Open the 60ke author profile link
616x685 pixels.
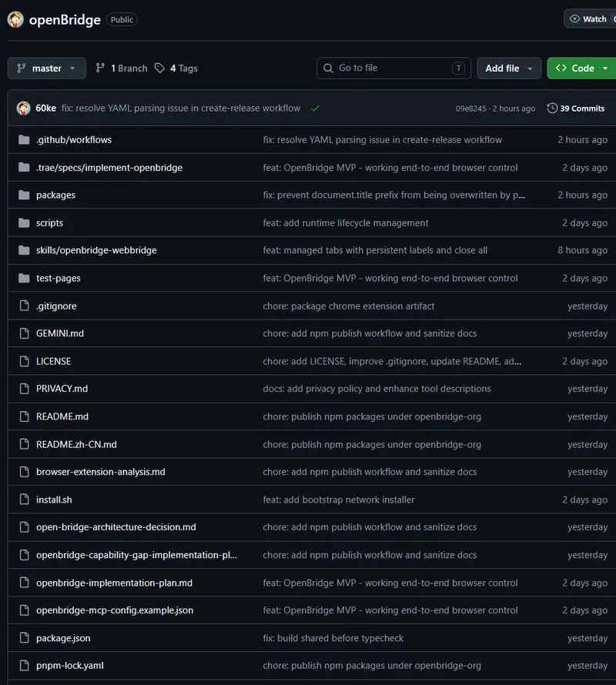(x=46, y=109)
